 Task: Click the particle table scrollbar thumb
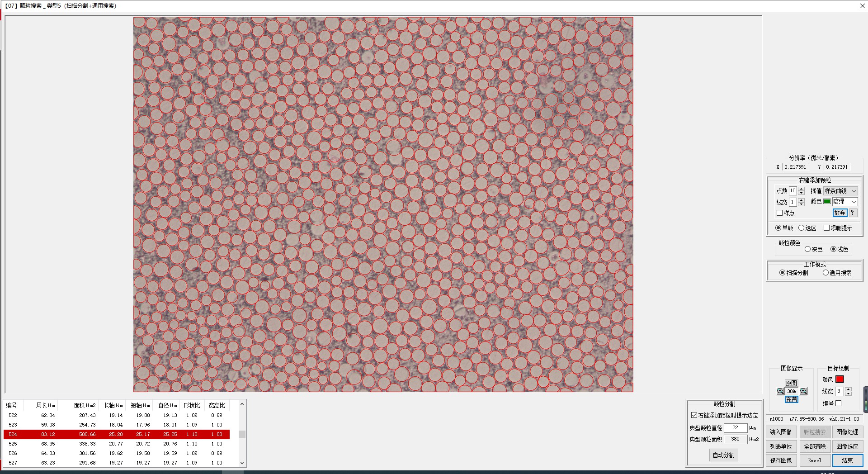click(242, 435)
